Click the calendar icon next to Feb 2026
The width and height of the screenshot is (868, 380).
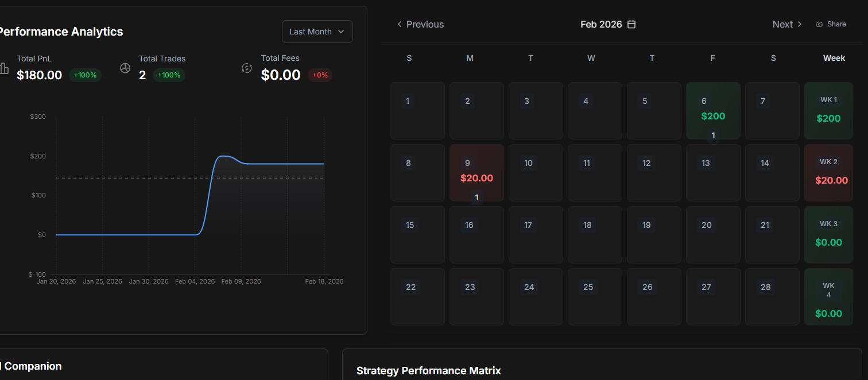coord(631,24)
